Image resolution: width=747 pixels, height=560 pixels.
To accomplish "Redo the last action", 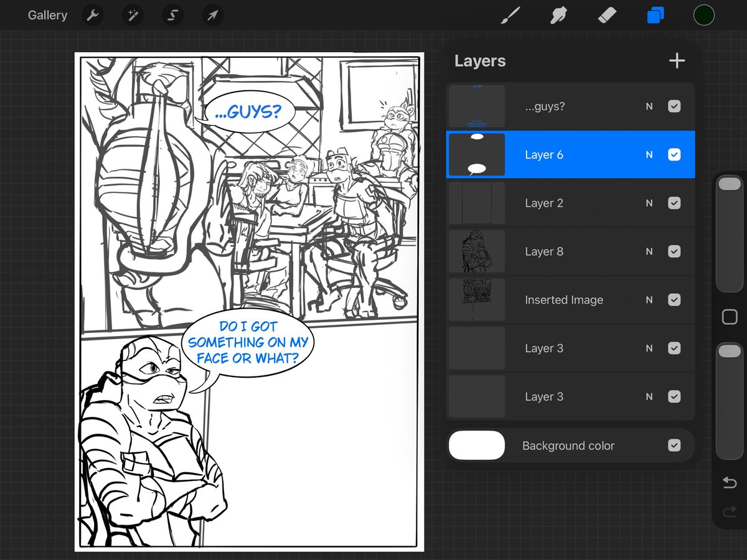I will tap(730, 512).
